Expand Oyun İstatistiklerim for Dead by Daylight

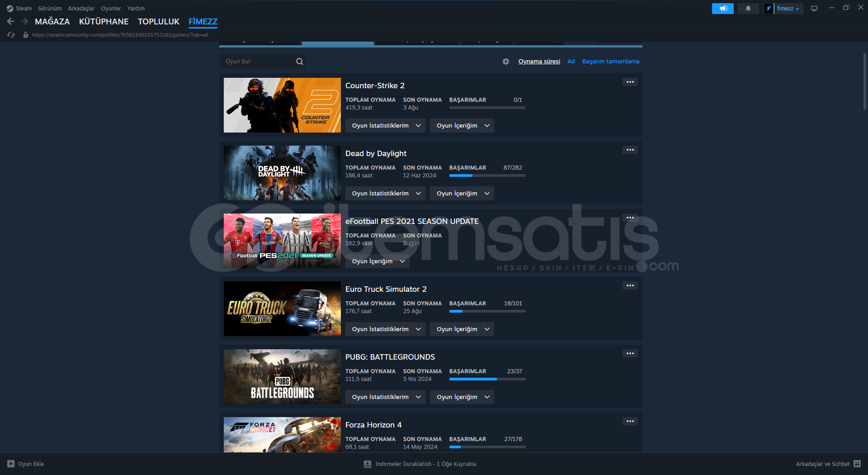coord(386,194)
